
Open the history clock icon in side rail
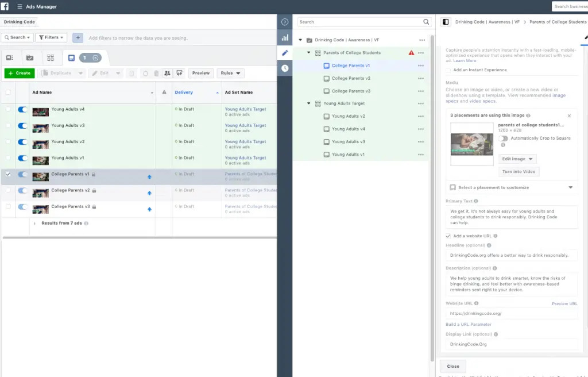[x=285, y=68]
